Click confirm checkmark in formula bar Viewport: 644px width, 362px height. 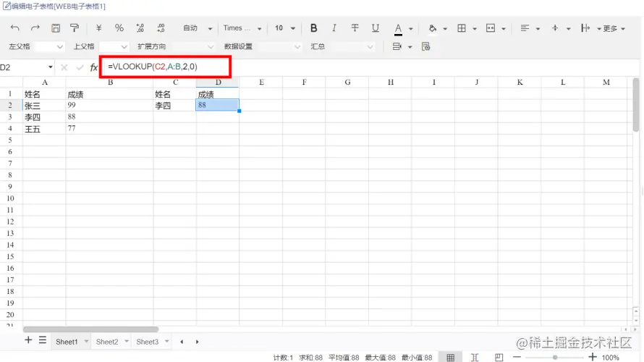(80, 67)
